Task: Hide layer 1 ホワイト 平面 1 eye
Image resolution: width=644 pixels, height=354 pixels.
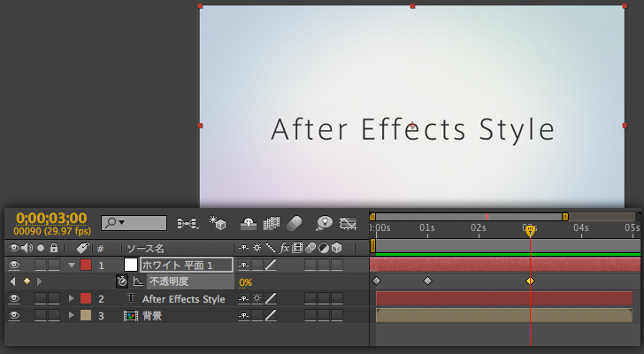Action: point(14,265)
